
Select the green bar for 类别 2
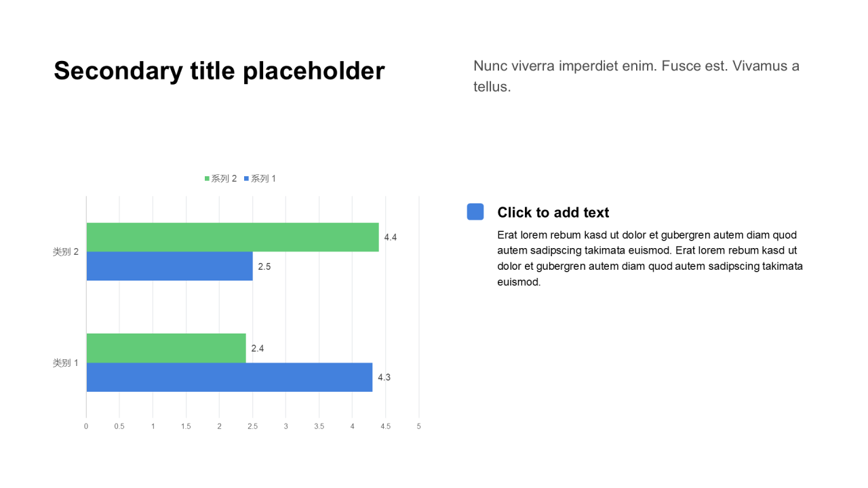click(232, 237)
